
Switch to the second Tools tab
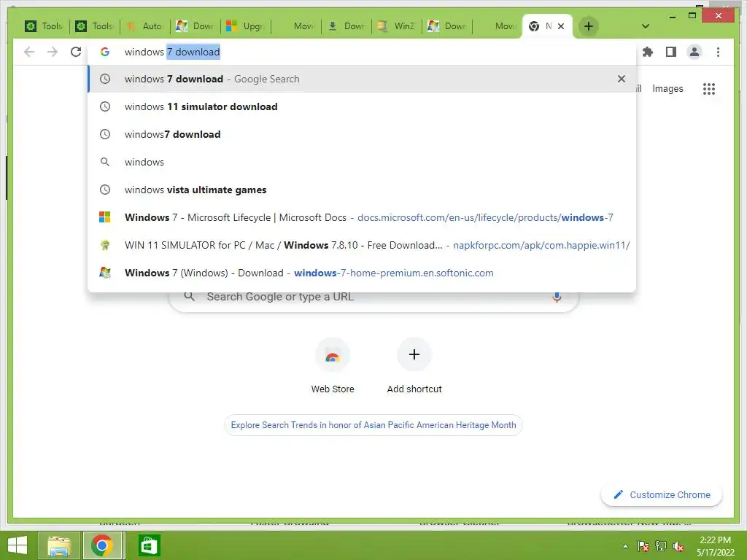(95, 26)
